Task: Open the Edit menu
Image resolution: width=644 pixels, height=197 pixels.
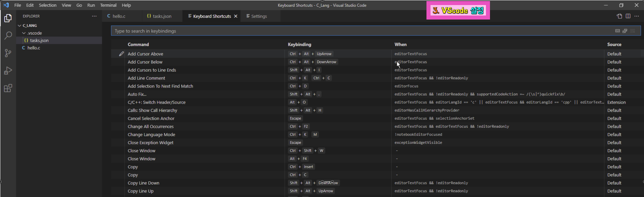Action: (x=30, y=5)
